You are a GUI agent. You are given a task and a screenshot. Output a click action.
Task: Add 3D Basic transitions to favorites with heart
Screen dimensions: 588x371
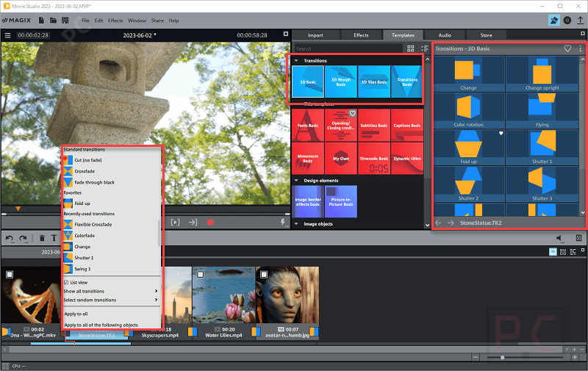click(567, 48)
